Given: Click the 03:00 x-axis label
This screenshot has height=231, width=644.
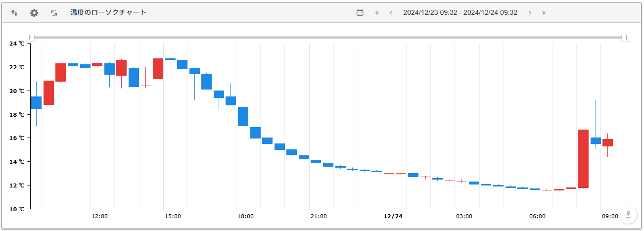Looking at the screenshot, I should (x=464, y=216).
